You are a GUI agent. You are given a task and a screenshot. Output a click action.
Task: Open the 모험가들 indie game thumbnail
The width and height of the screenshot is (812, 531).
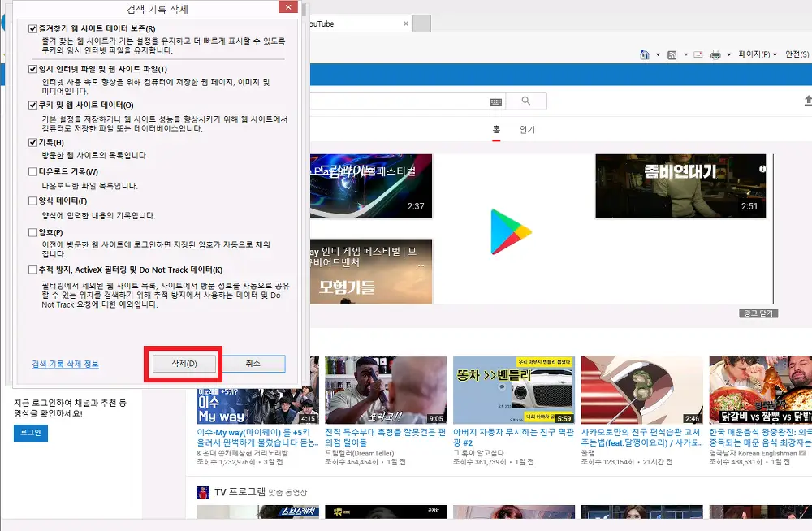371,271
